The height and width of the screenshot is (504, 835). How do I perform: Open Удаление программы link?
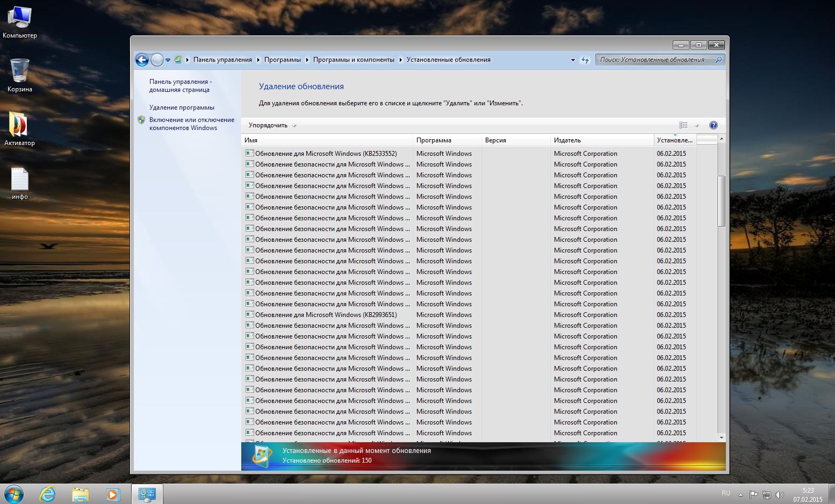[x=182, y=107]
